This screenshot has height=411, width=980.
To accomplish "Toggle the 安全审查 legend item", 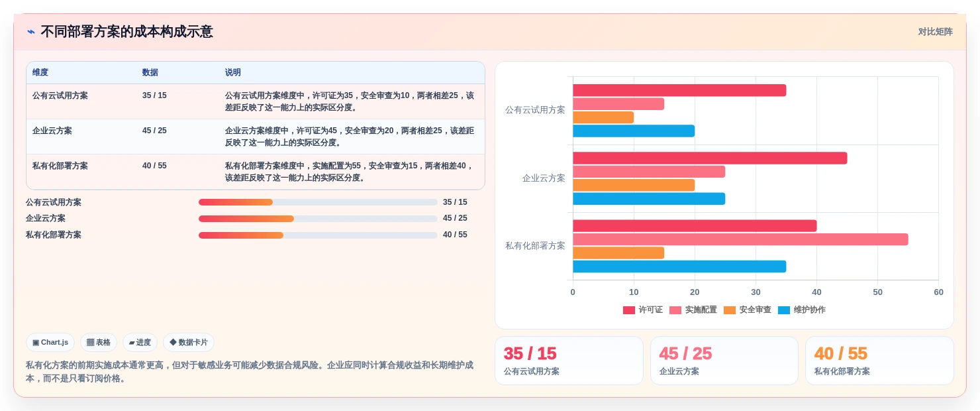I will [748, 310].
